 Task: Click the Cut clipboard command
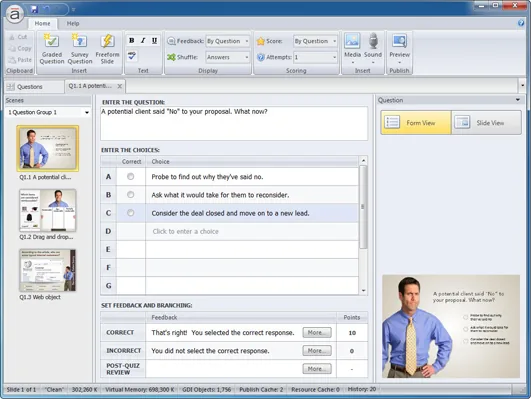click(18, 37)
